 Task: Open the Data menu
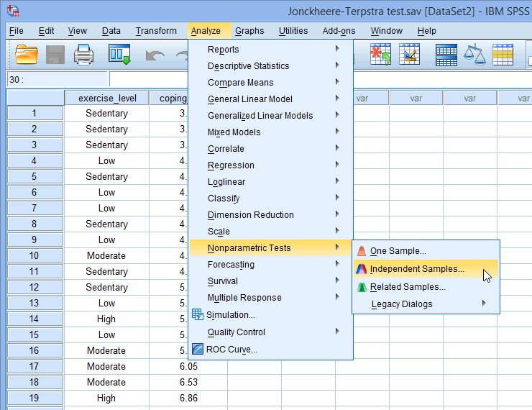(111, 31)
